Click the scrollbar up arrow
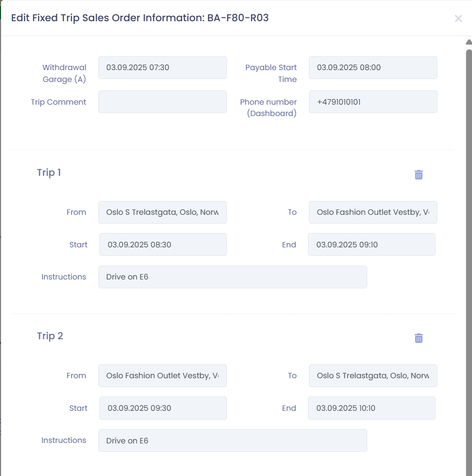This screenshot has width=472, height=476. pyautogui.click(x=469, y=42)
